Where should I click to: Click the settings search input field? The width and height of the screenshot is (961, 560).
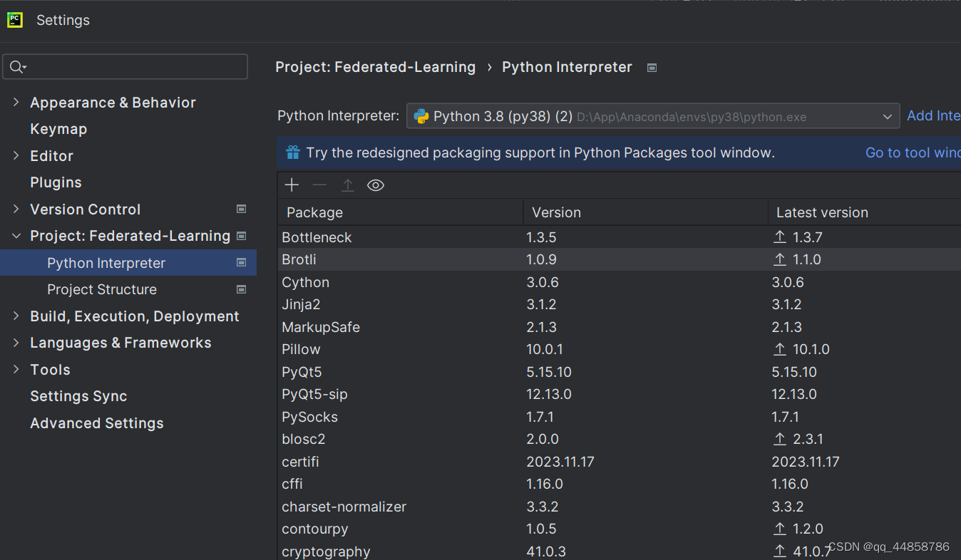coord(135,67)
